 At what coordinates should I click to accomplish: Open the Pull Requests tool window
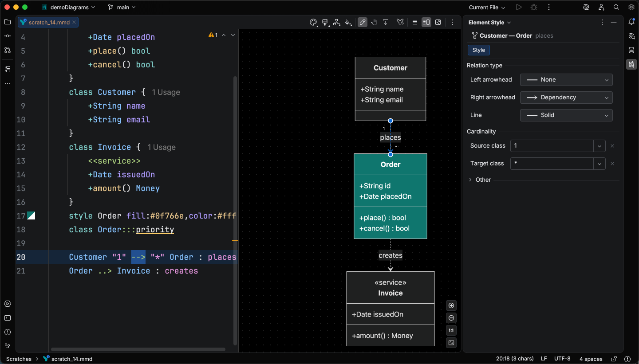tap(7, 50)
